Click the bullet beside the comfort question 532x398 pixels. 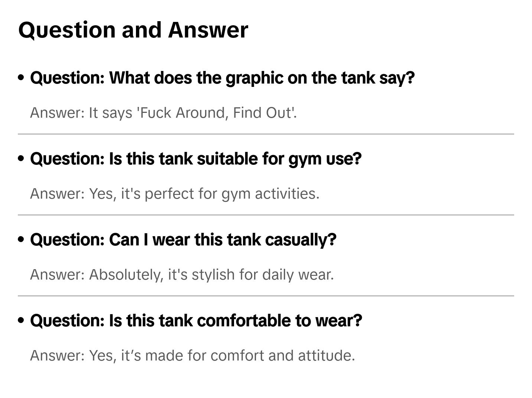(21, 320)
